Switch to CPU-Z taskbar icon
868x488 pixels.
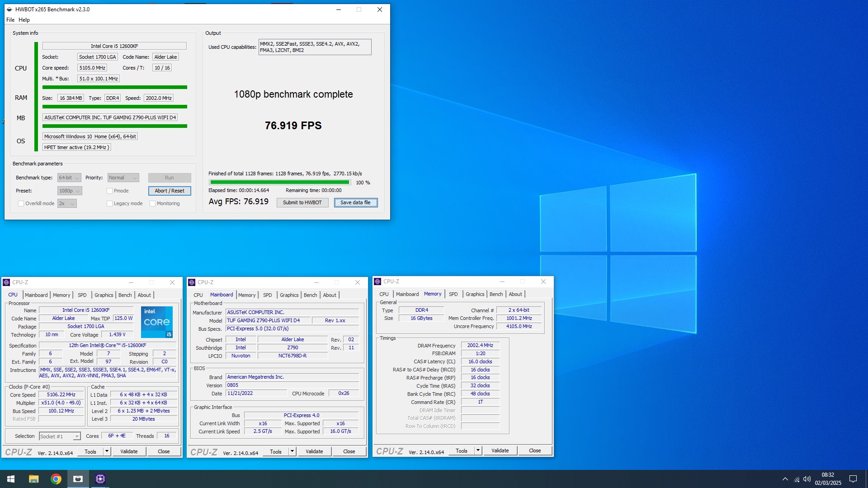click(100, 479)
